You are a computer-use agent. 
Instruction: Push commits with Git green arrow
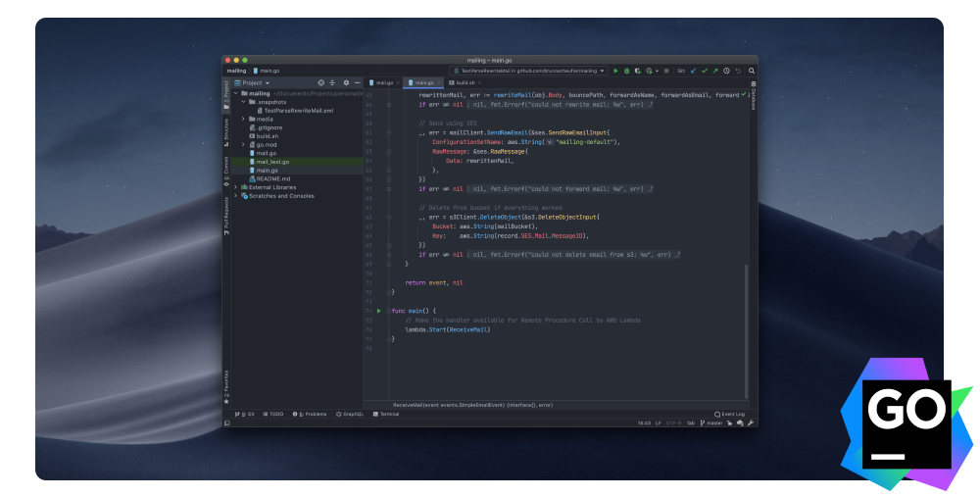coord(715,71)
